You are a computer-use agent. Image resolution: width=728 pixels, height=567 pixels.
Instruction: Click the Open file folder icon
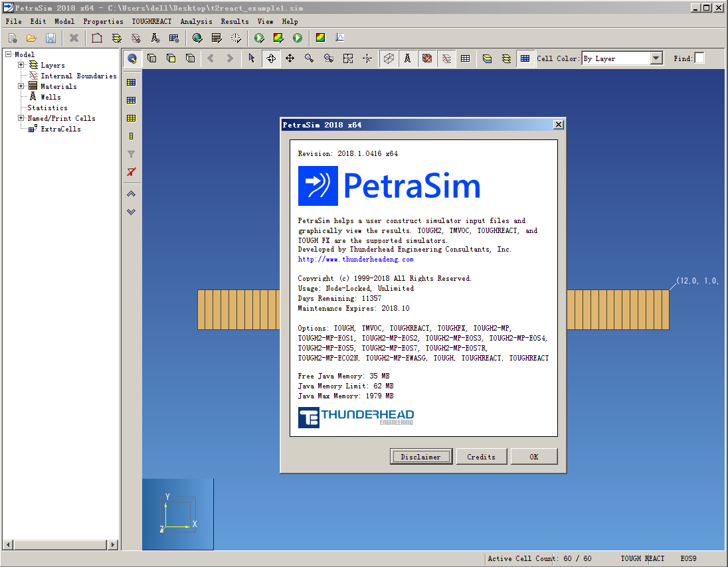pyautogui.click(x=32, y=38)
